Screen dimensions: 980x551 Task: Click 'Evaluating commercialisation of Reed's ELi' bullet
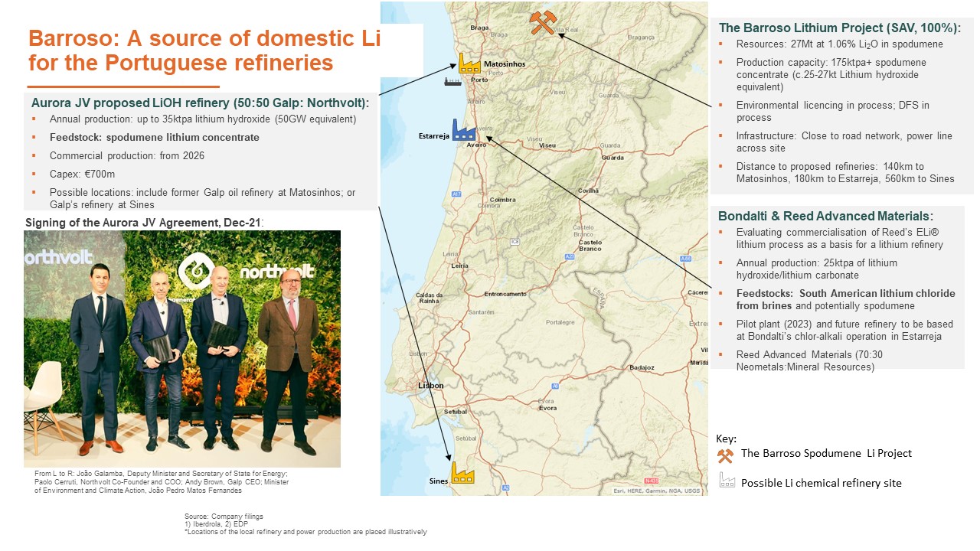[x=840, y=238]
